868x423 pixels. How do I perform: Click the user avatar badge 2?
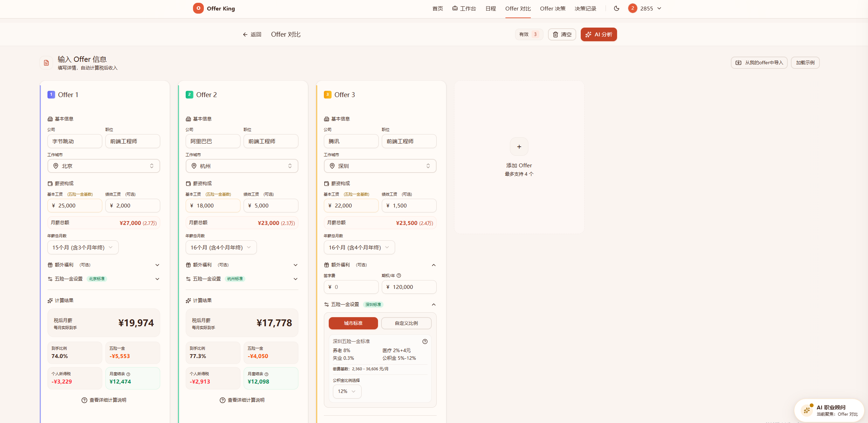coord(632,8)
